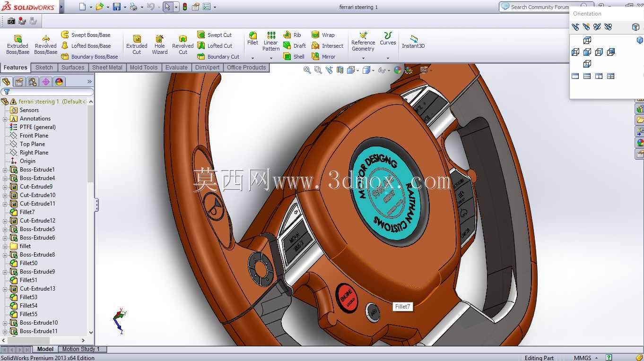Click the Section View icon
Viewport: 644px width, 361px height.
coord(340,70)
